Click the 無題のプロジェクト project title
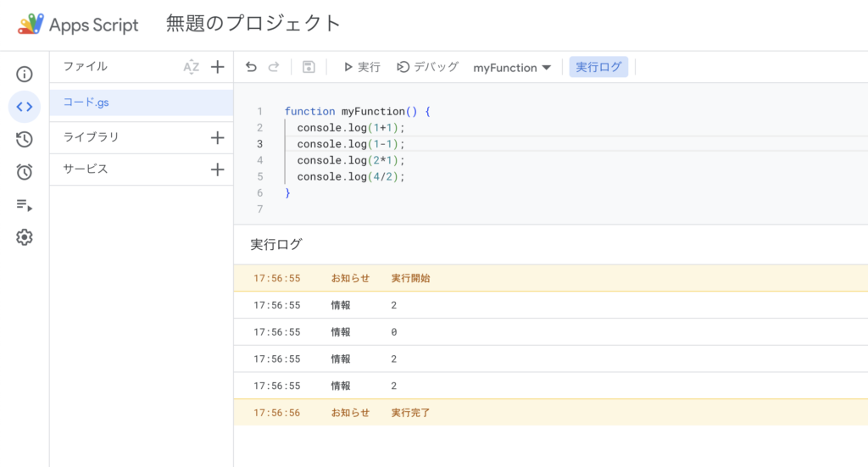This screenshot has height=467, width=868. 253,24
